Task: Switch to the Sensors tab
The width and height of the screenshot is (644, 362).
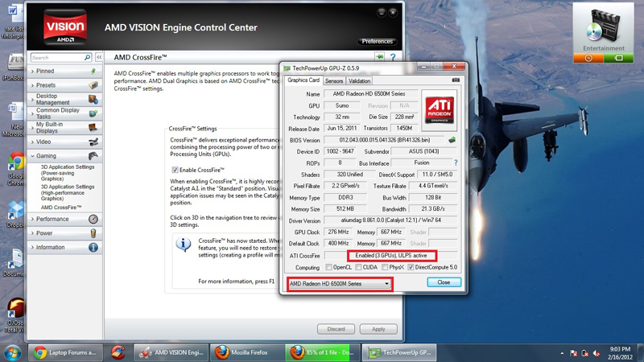Action: pos(334,81)
